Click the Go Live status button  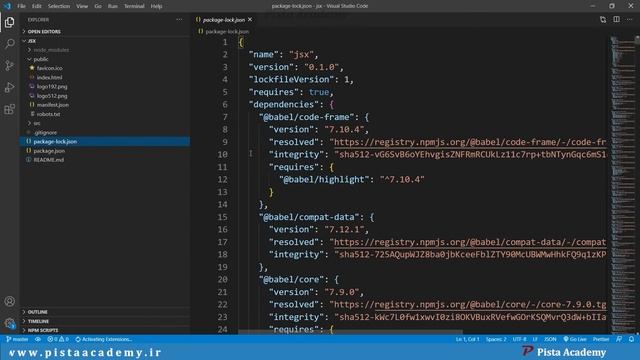[575, 339]
